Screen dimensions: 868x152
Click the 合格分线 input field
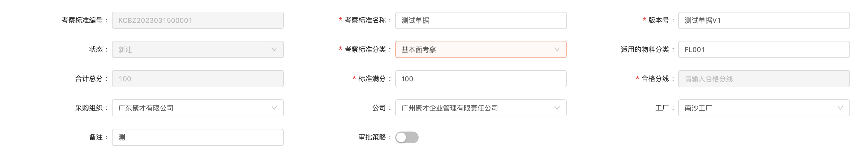(763, 79)
